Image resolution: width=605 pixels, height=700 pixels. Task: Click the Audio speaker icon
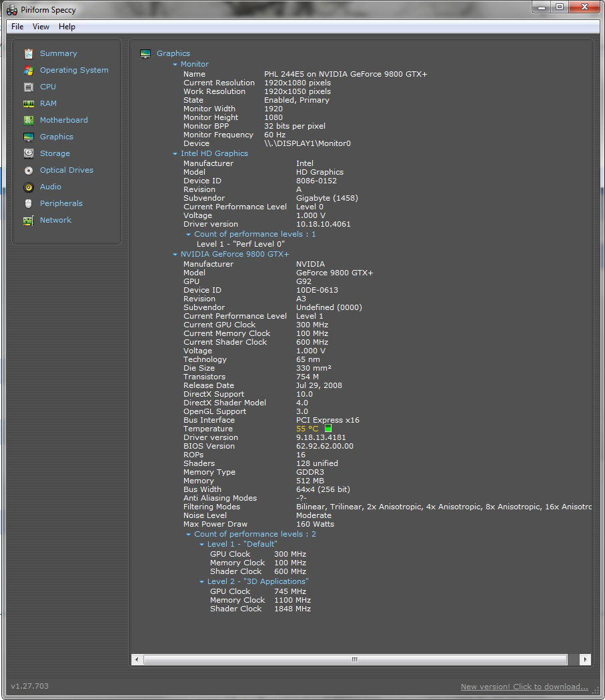[x=28, y=187]
